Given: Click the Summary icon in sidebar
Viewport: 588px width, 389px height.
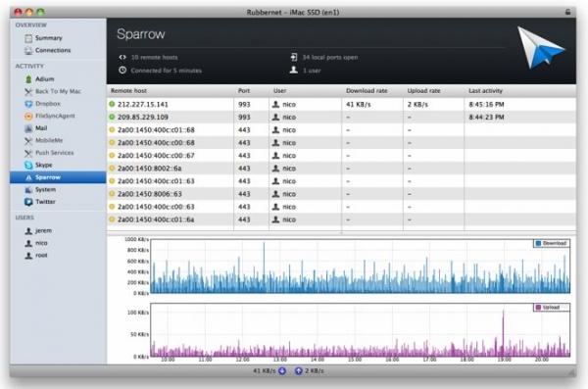Looking at the screenshot, I should (28, 38).
